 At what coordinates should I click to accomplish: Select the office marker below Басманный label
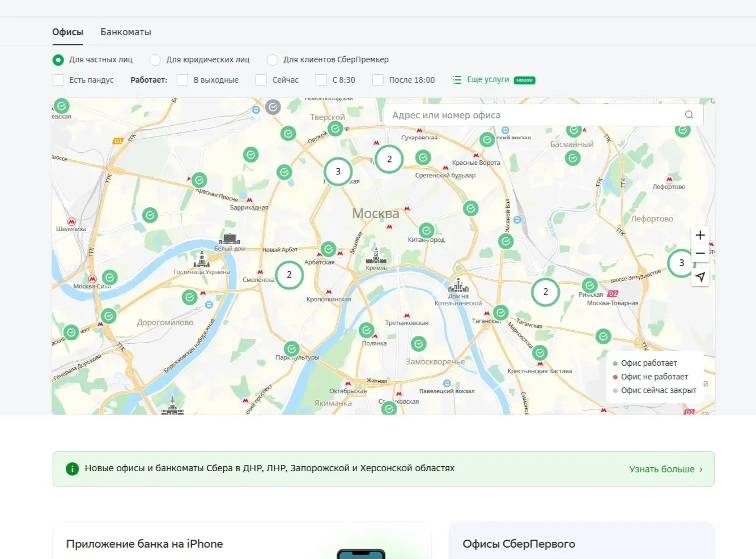click(x=572, y=158)
